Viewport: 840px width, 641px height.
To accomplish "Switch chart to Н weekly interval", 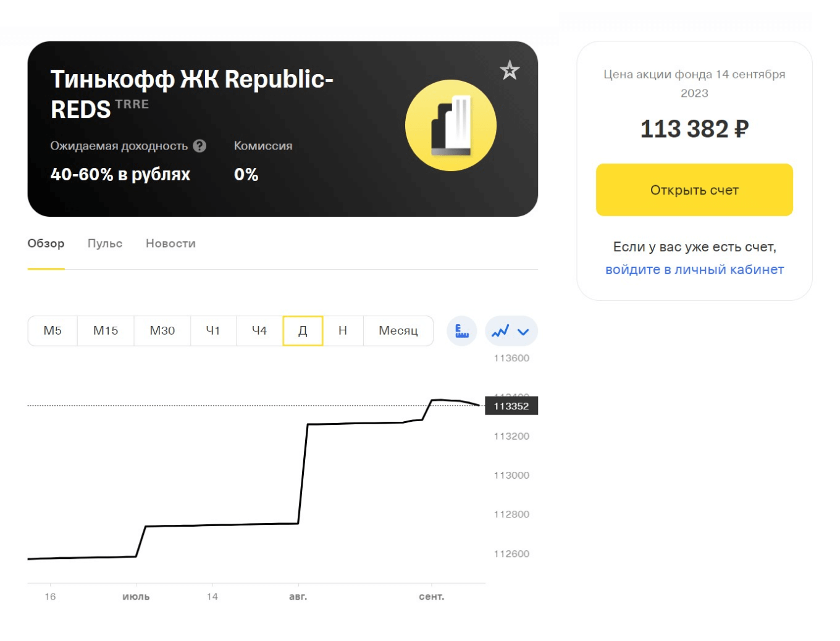I will click(343, 331).
